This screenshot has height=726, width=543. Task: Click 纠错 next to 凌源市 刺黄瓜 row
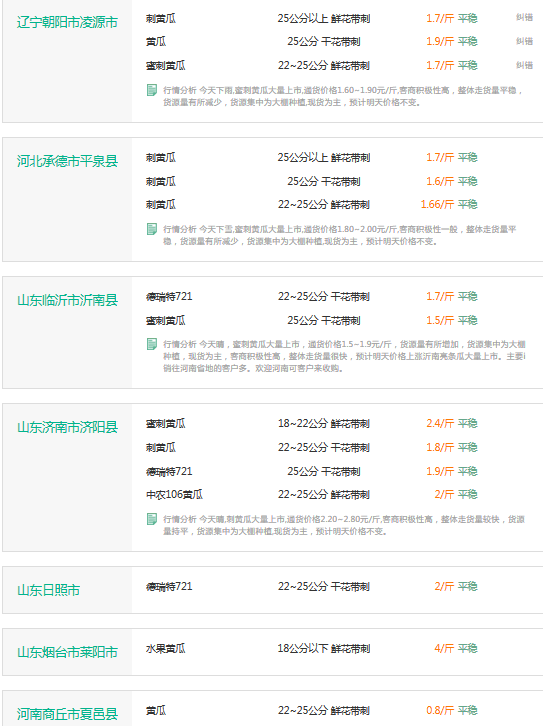pos(524,17)
